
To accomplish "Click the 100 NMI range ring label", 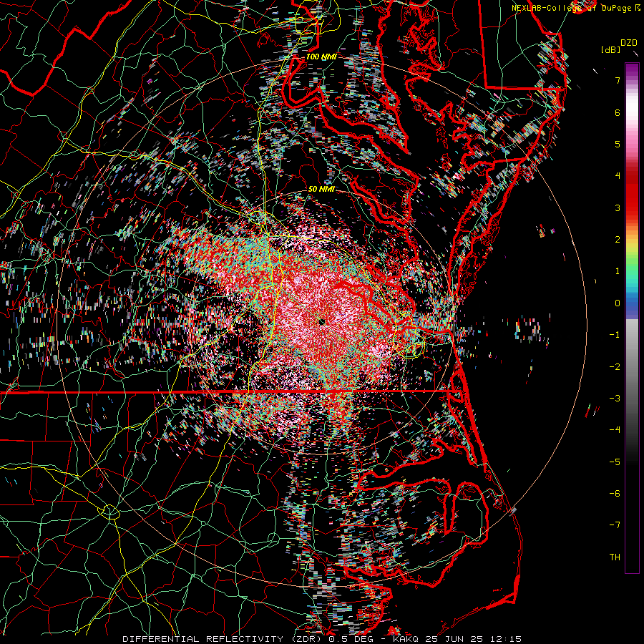I will tap(321, 57).
